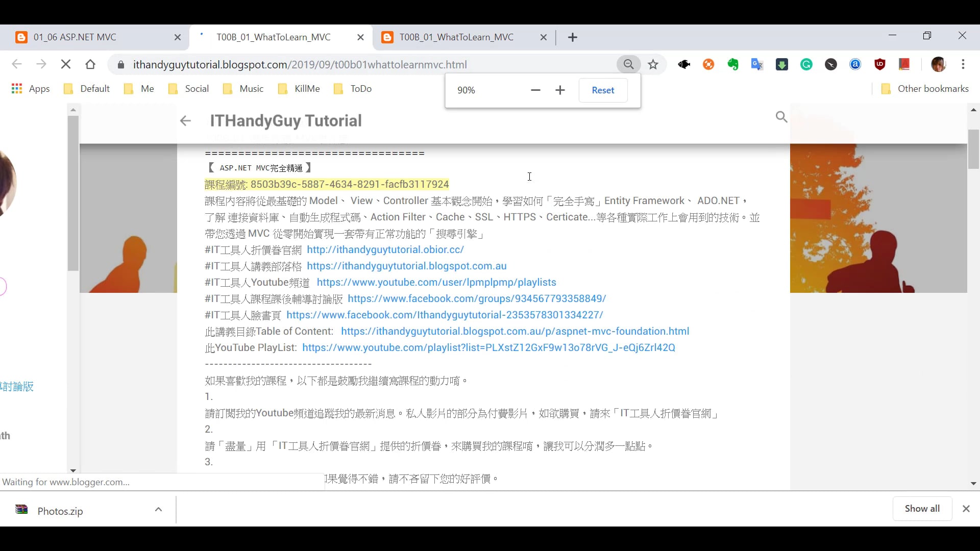Open the ITHandyGuy Youtube playlists link
This screenshot has width=980, height=551.
436,282
